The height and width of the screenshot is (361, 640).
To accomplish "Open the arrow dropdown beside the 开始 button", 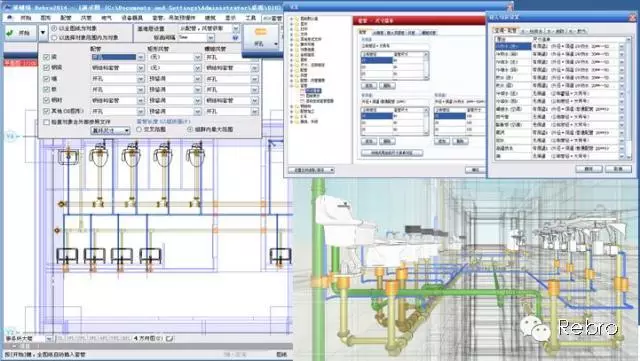I will [x=43, y=33].
